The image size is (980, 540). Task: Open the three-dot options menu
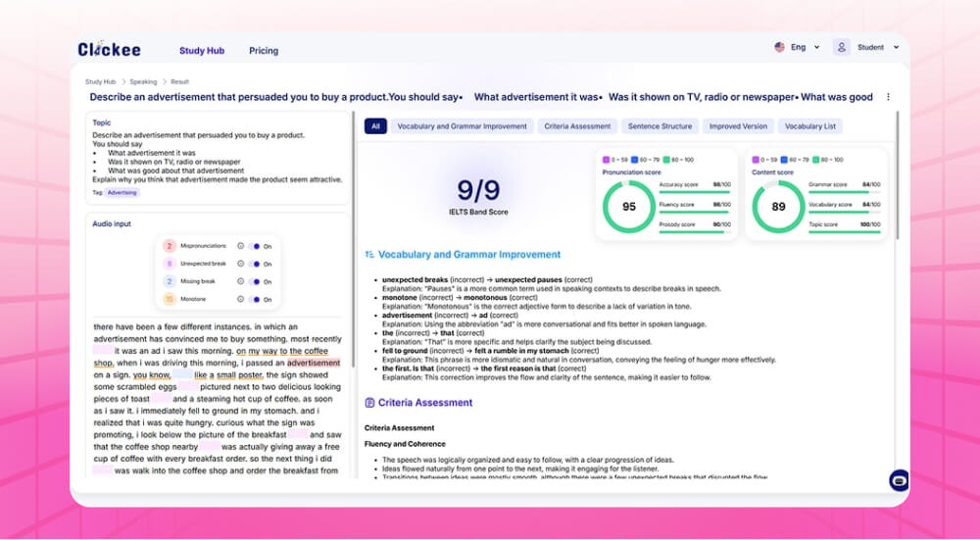(x=888, y=97)
